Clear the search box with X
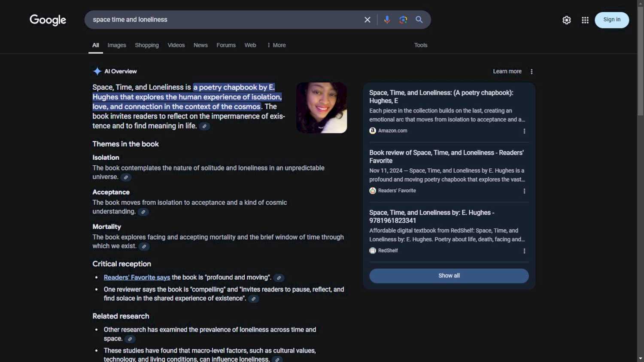 pyautogui.click(x=368, y=20)
